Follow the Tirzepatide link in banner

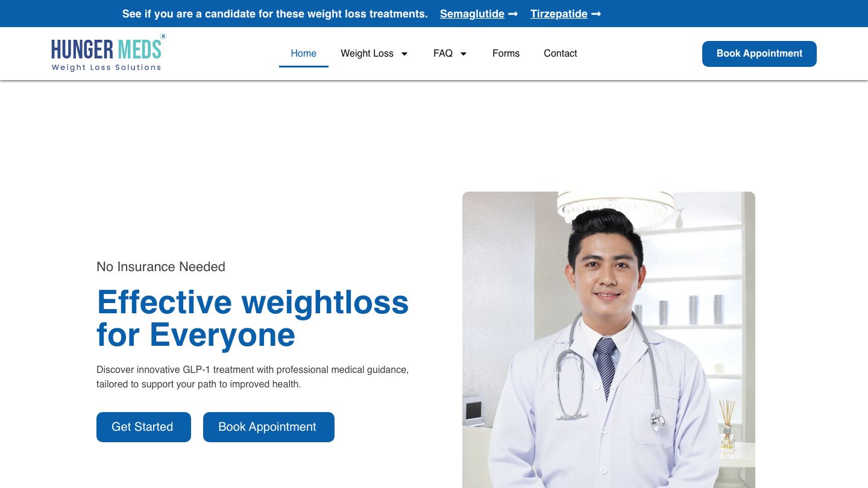click(559, 14)
